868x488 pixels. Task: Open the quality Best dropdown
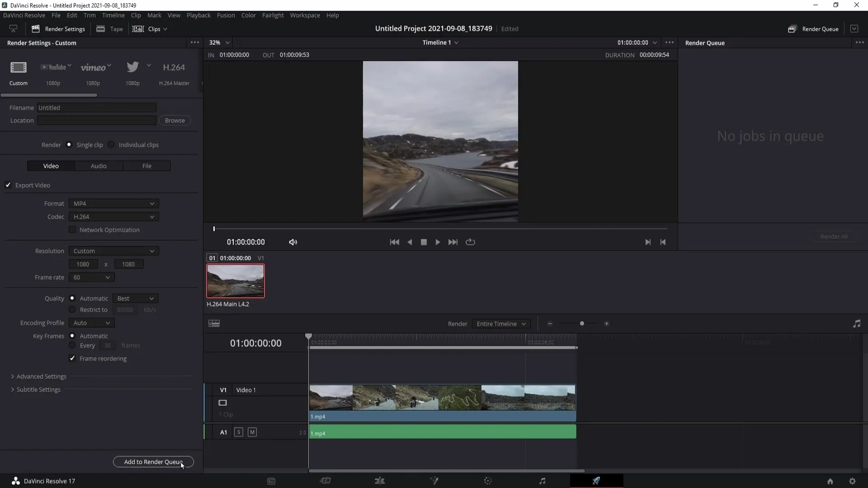136,299
